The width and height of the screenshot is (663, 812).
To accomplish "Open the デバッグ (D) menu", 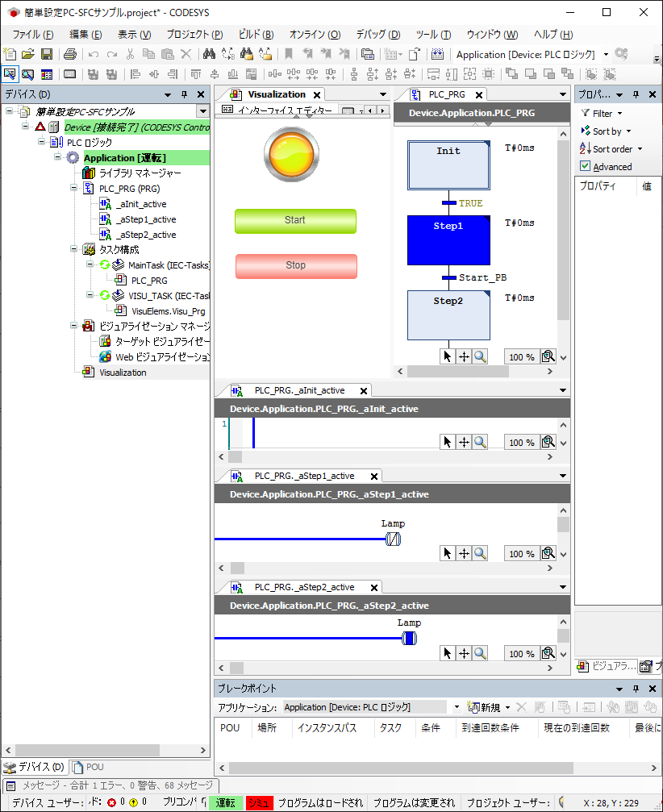I will click(x=377, y=35).
